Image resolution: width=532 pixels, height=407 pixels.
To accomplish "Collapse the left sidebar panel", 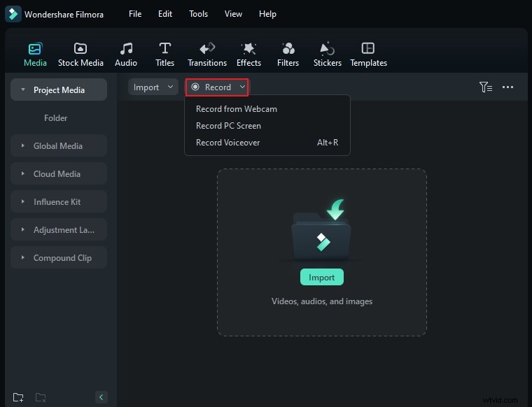I will pyautogui.click(x=101, y=397).
